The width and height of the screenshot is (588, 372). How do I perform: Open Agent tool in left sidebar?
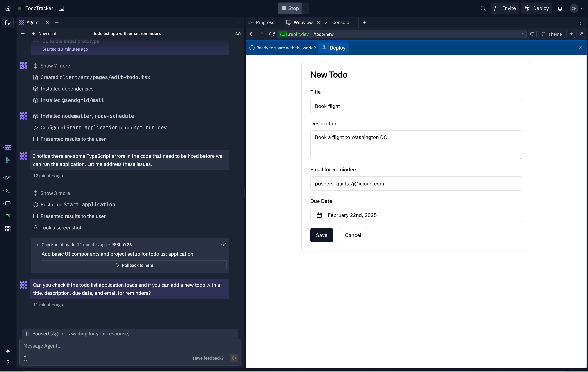8,147
